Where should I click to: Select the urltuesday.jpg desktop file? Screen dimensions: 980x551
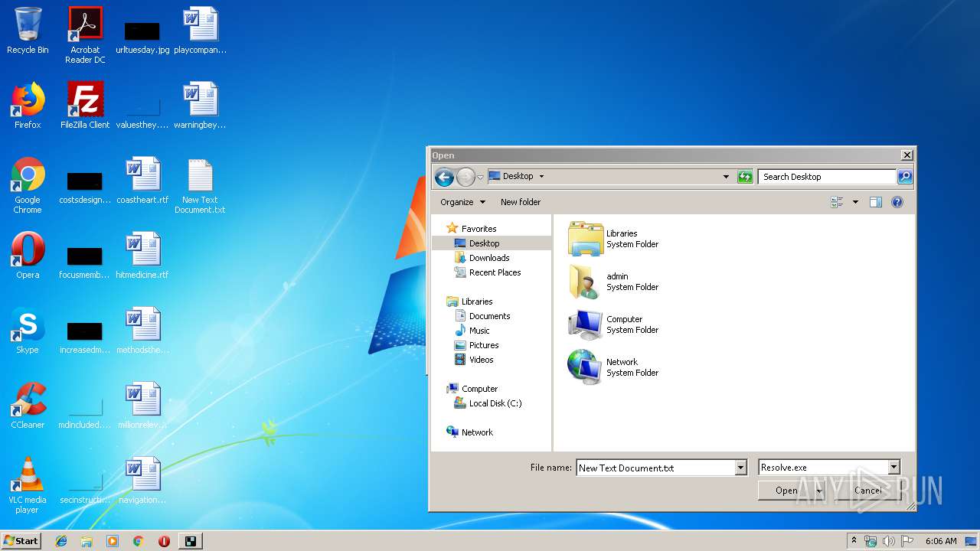coord(142,38)
